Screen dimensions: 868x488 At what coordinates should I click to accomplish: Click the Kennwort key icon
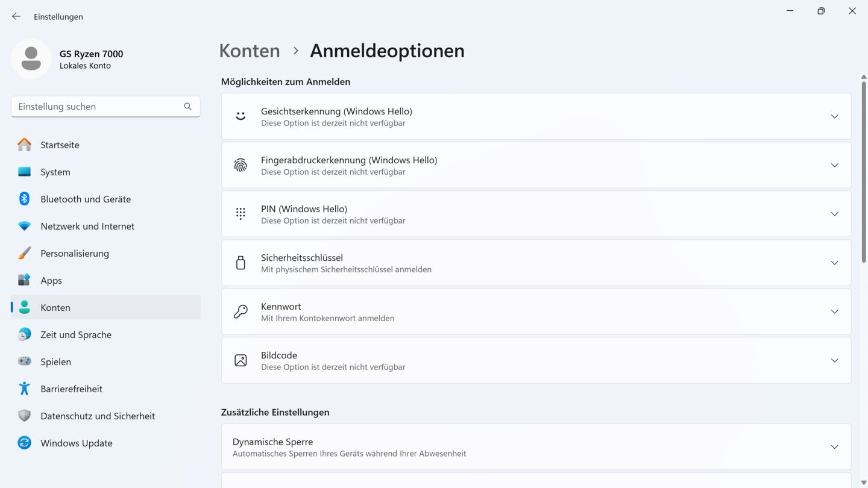click(241, 311)
